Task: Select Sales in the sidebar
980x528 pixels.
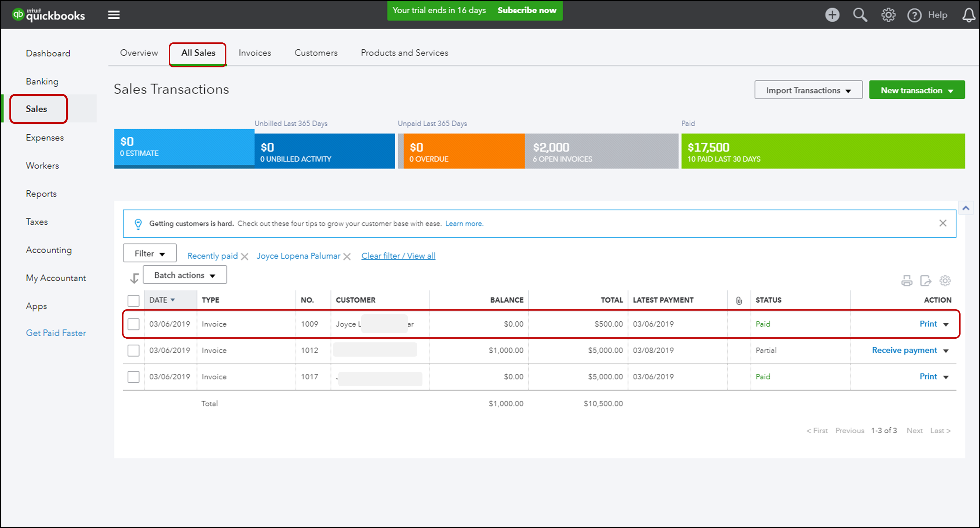Action: coord(37,109)
